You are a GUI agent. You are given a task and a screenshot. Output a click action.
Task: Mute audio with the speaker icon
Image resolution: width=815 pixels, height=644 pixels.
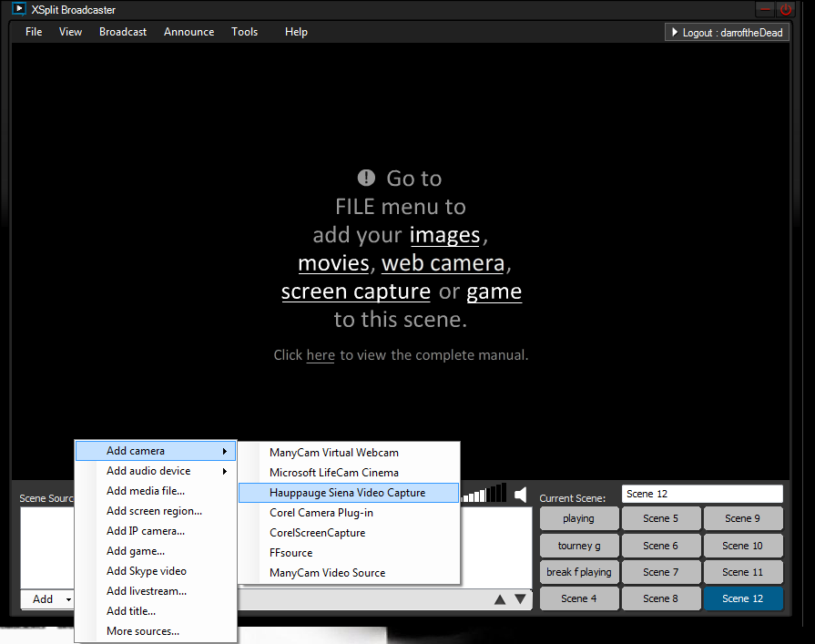(x=520, y=495)
